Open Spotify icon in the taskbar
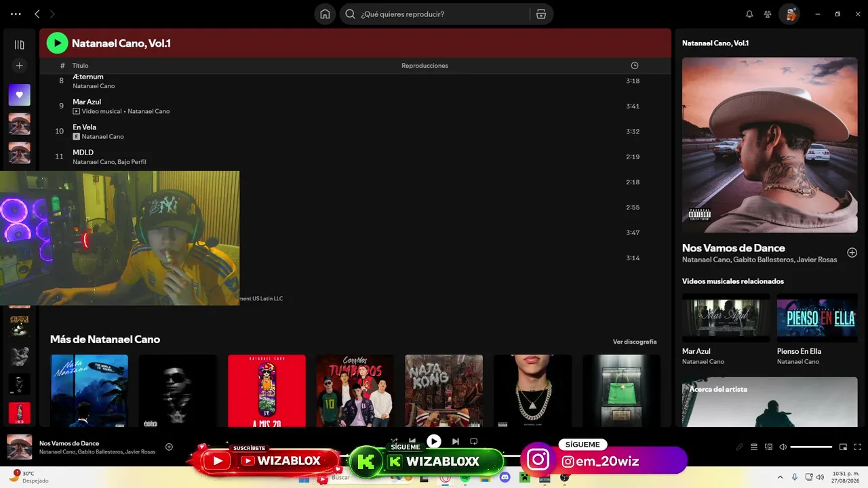 pyautogui.click(x=465, y=478)
